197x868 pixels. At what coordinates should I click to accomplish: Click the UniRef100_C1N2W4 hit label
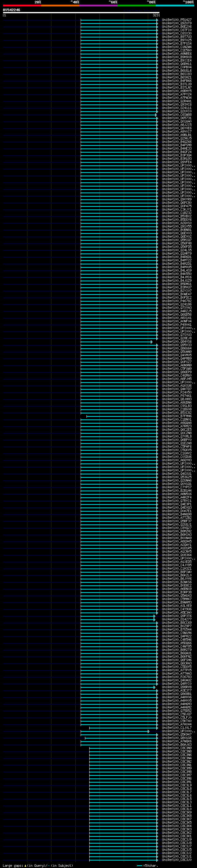(176, 47)
